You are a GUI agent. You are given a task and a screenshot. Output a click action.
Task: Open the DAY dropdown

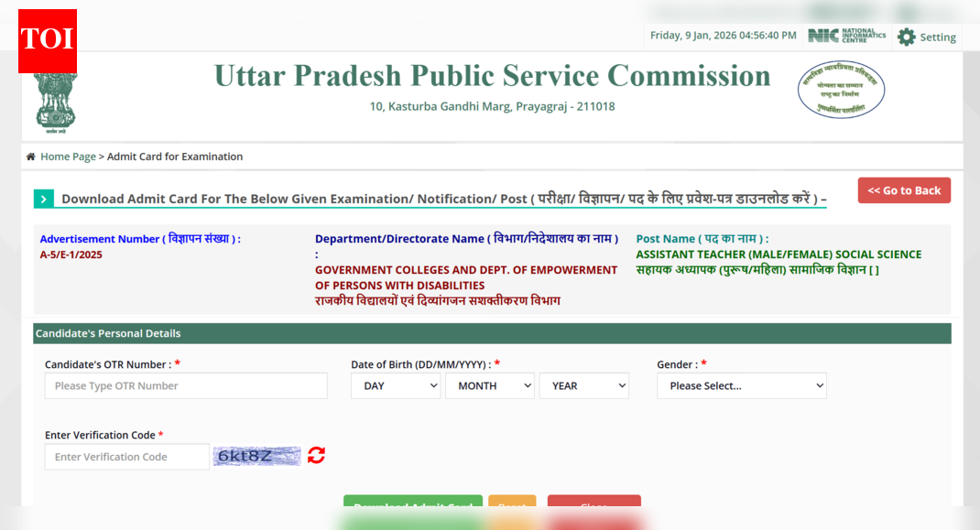tap(395, 385)
